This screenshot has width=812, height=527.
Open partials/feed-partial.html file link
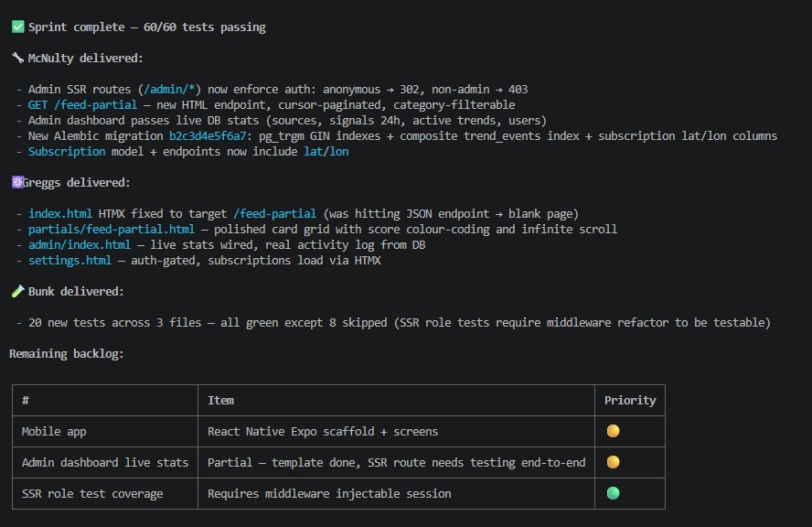pos(111,230)
